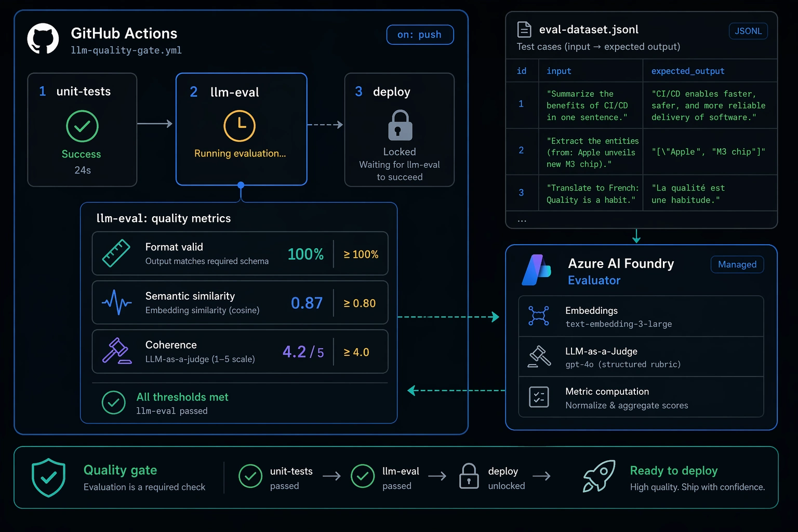This screenshot has width=798, height=532.
Task: Click the Coherence gavel icon
Action: [116, 351]
